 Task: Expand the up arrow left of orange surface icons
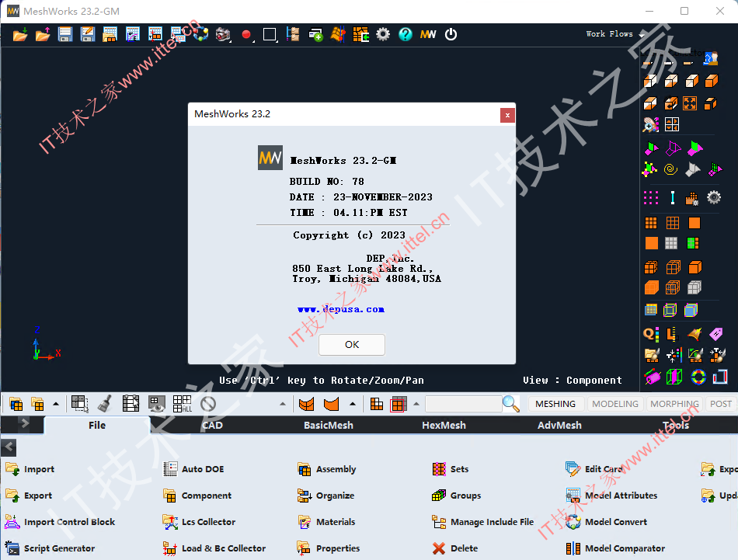pos(283,404)
